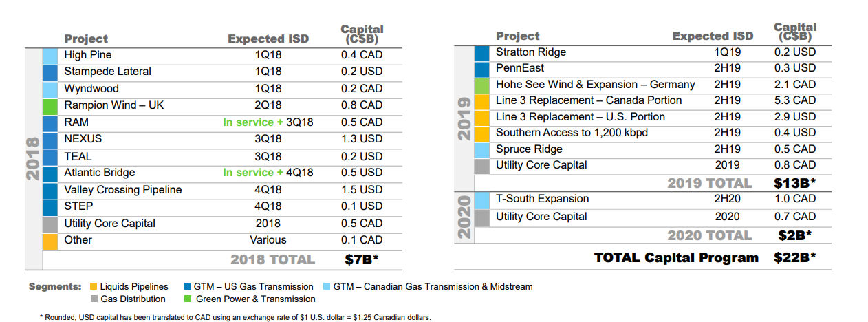Click the '5.3 CAD' capital value
Screen dimensions: 868x322
pos(795,100)
